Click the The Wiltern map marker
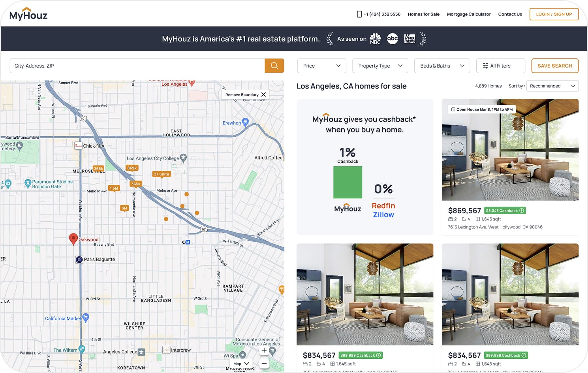The height and width of the screenshot is (373, 588). tap(82, 349)
